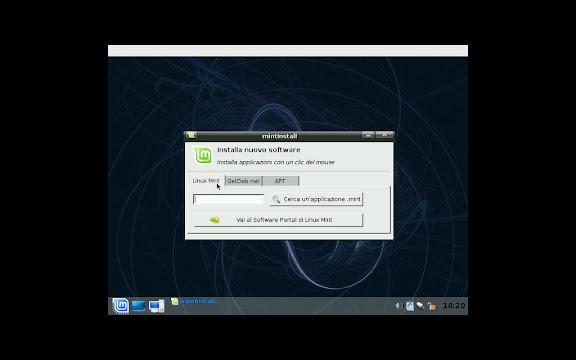This screenshot has height=360, width=576.
Task: Open the volume speaker tray icon
Action: pos(399,306)
